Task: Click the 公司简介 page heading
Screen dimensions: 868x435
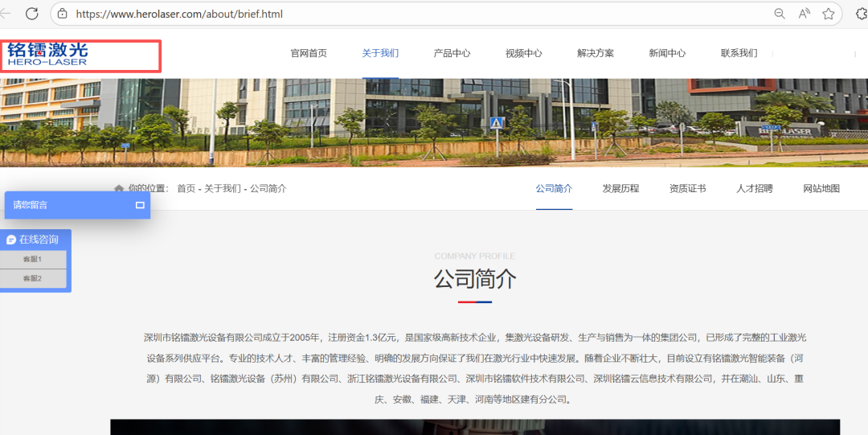Action: click(x=475, y=279)
